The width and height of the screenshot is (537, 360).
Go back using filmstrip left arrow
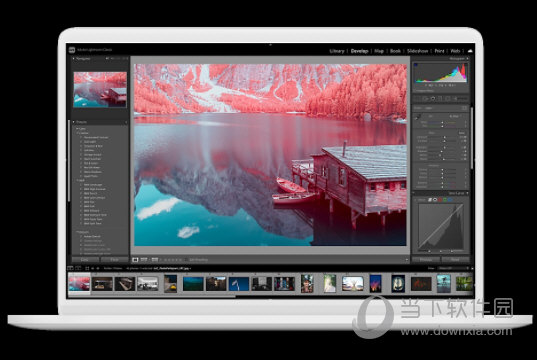(92, 268)
